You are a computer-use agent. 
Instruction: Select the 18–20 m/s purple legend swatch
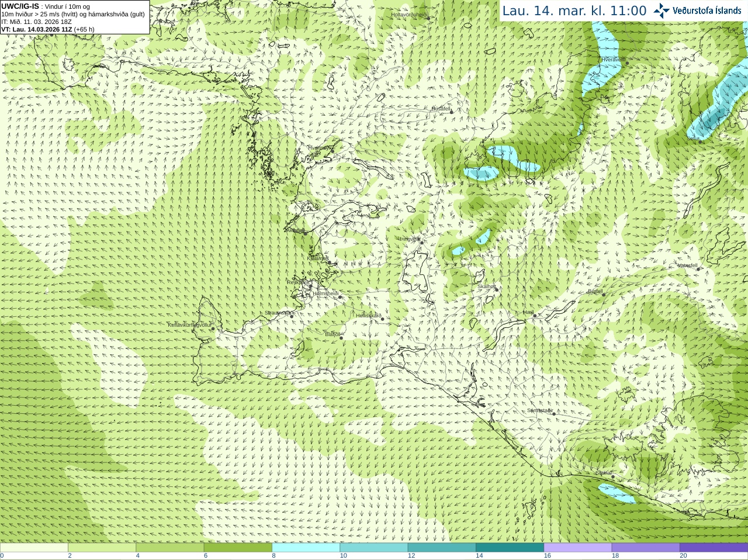(645, 548)
